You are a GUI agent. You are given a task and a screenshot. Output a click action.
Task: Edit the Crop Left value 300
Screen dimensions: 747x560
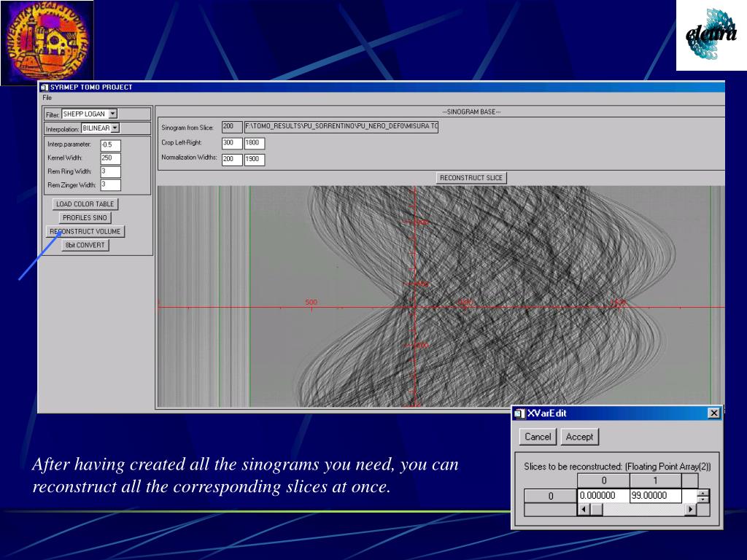point(232,144)
